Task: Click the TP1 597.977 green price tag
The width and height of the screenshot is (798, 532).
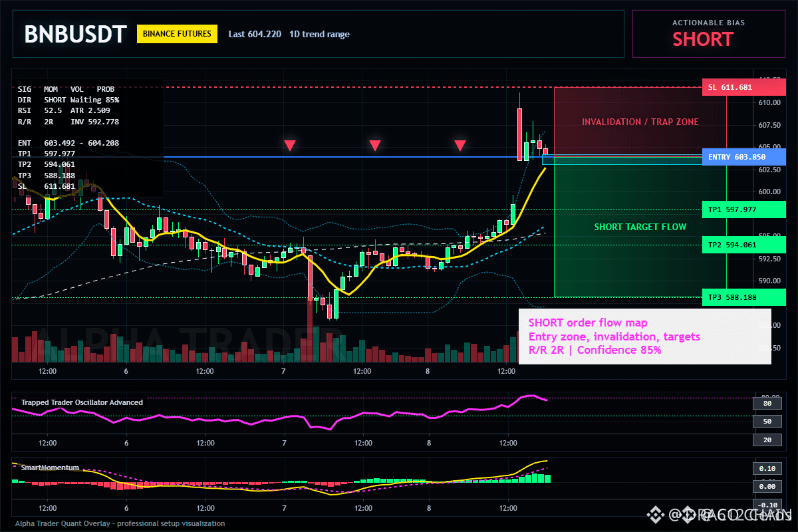Action: point(743,209)
